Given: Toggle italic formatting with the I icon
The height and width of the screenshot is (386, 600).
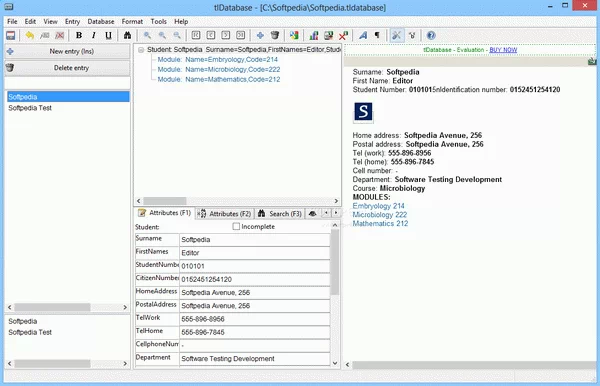Looking at the screenshot, I should point(94,36).
